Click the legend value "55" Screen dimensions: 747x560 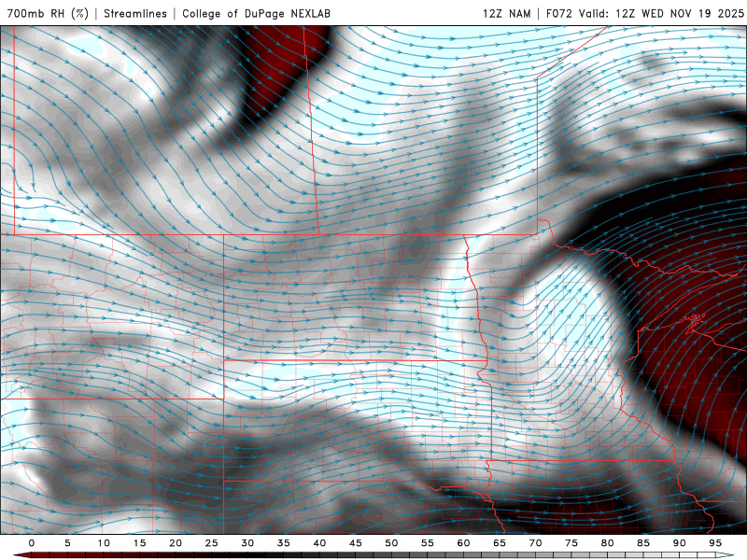click(427, 543)
